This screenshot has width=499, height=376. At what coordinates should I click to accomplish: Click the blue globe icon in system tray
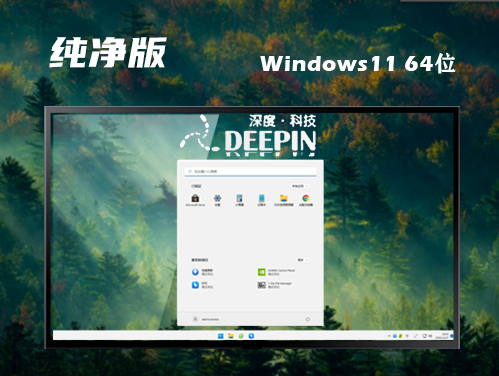point(395,336)
